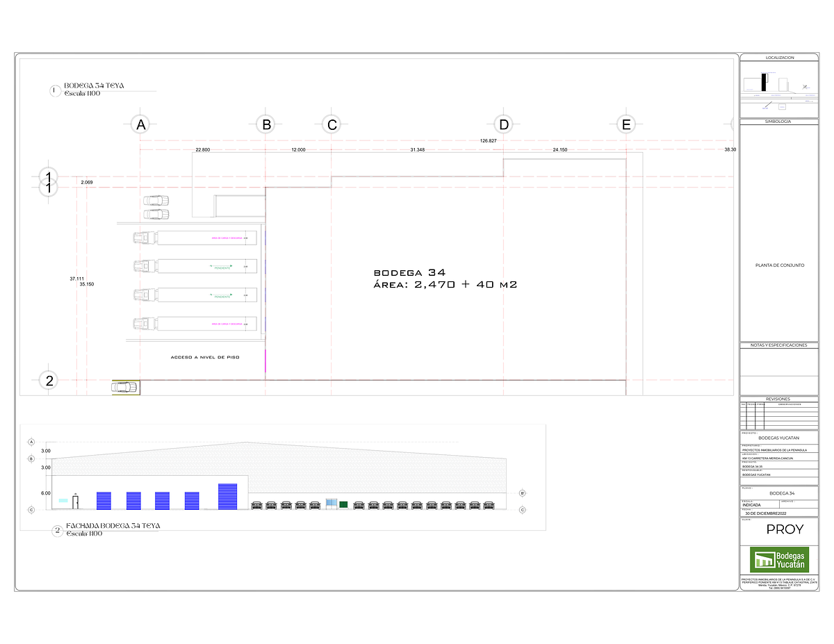
Task: Click the PROY key text in title block
Action: pos(785,529)
